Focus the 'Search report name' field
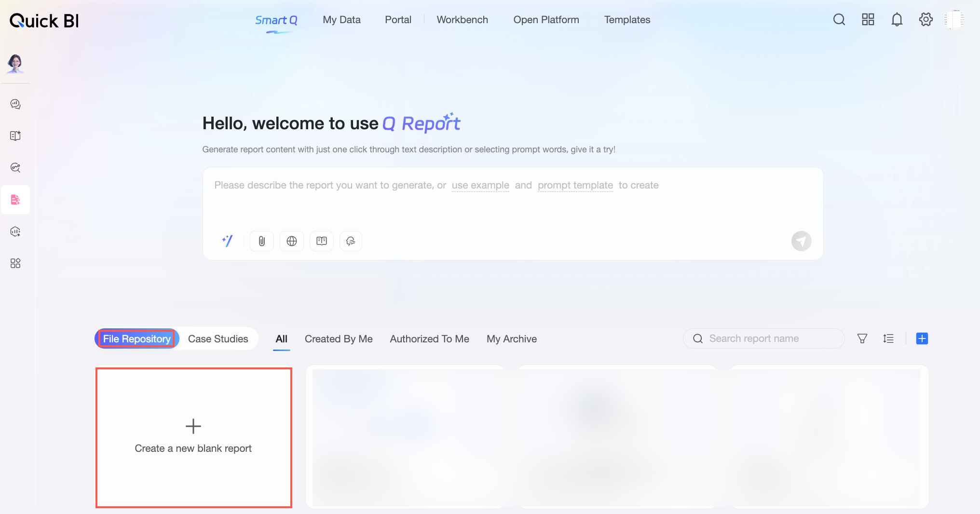980x514 pixels. [x=764, y=338]
